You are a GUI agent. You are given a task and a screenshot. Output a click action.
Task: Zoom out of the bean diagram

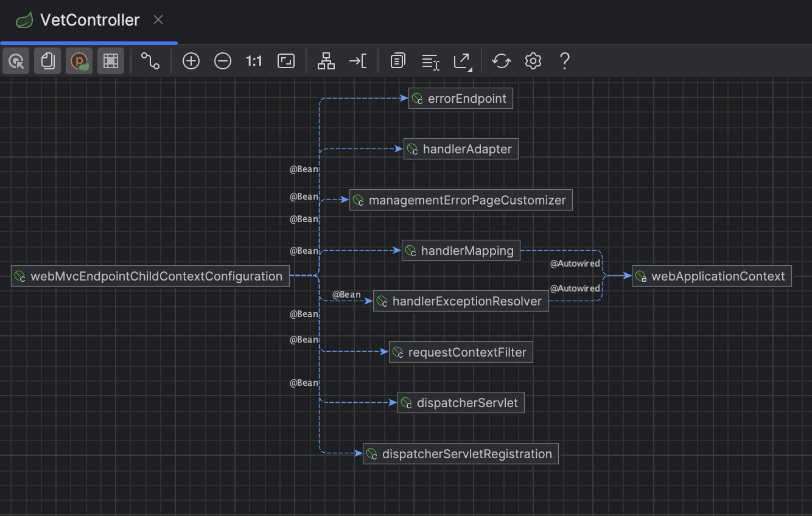(222, 61)
